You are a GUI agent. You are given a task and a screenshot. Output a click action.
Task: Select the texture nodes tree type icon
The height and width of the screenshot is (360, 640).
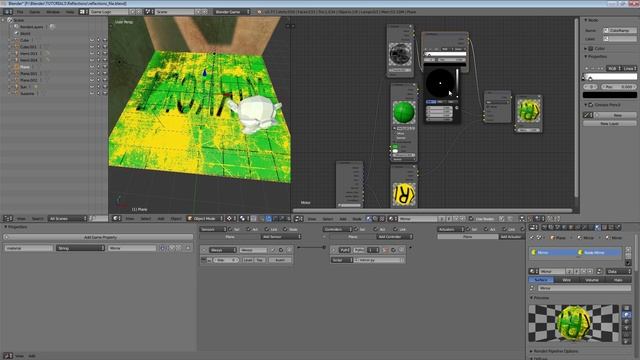coord(382,219)
